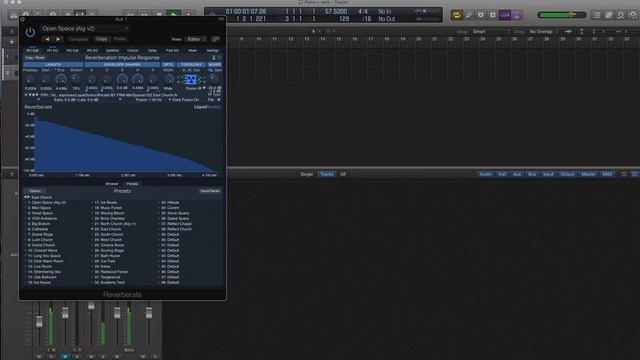Click the Paste button in plugin header
Image resolution: width=640 pixels, height=360 pixels.
[120, 39]
